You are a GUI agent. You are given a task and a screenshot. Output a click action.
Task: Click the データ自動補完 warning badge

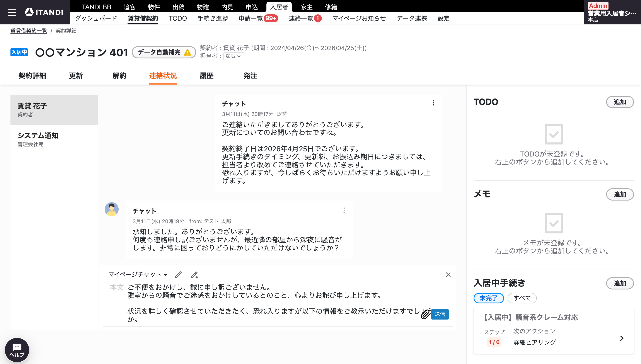coord(164,52)
